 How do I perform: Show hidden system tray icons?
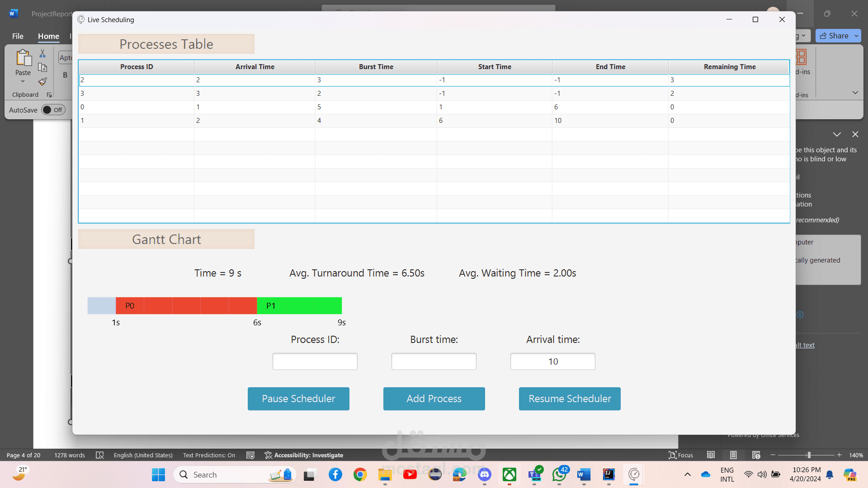(x=688, y=474)
